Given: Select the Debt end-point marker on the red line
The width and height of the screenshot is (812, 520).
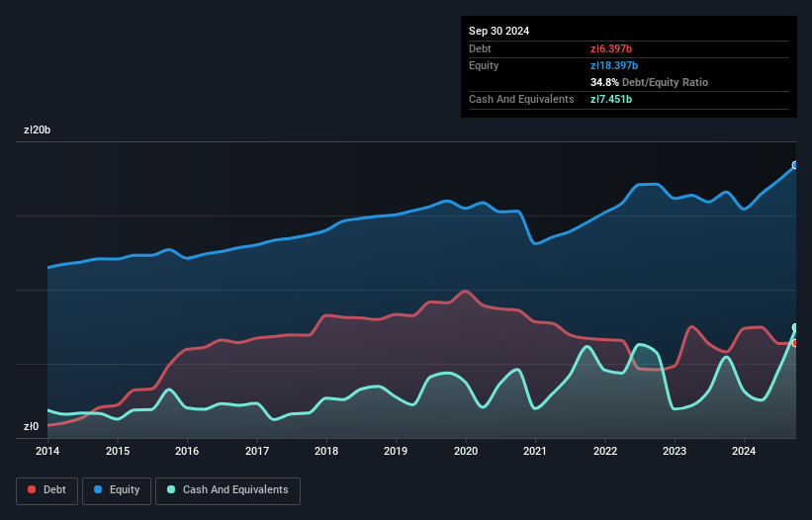Looking at the screenshot, I should click(x=795, y=343).
